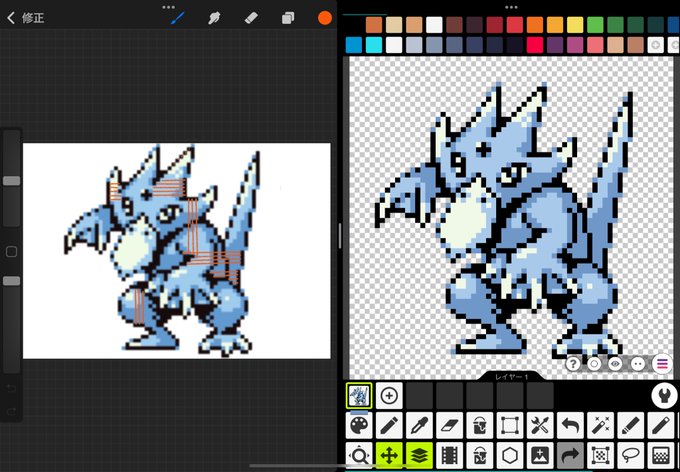
Task: Tap the square modify button in Procreate sidebar
Action: point(12,252)
